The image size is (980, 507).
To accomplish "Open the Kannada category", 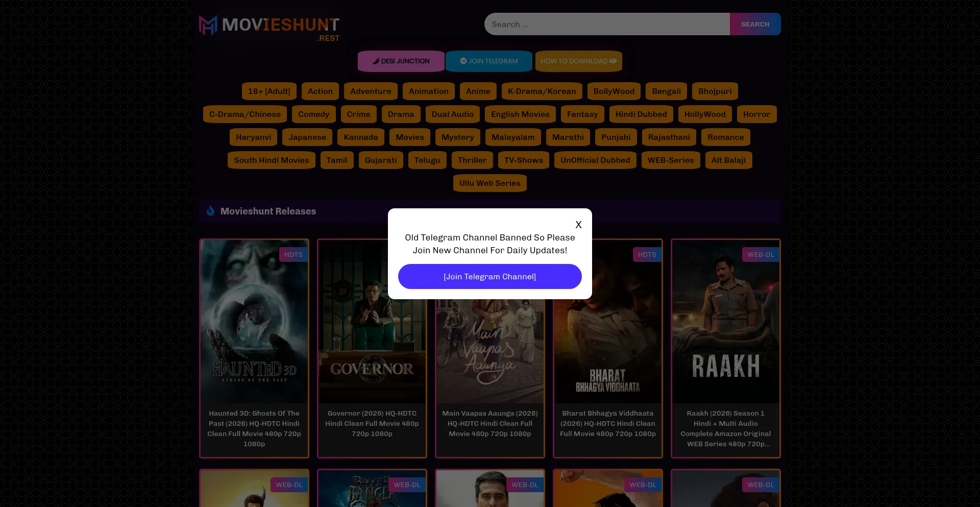I will tap(361, 137).
